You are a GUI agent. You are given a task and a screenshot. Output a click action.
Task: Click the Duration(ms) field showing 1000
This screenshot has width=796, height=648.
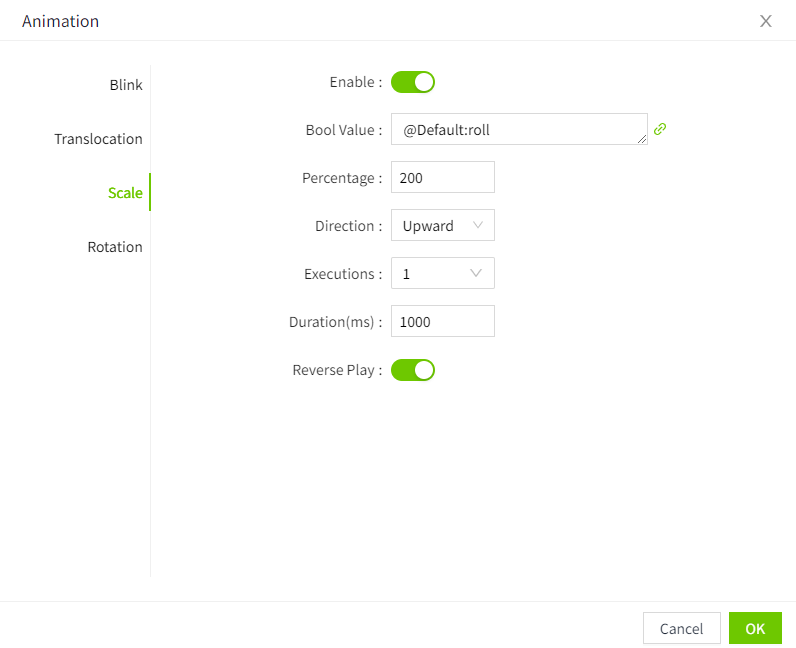click(442, 321)
